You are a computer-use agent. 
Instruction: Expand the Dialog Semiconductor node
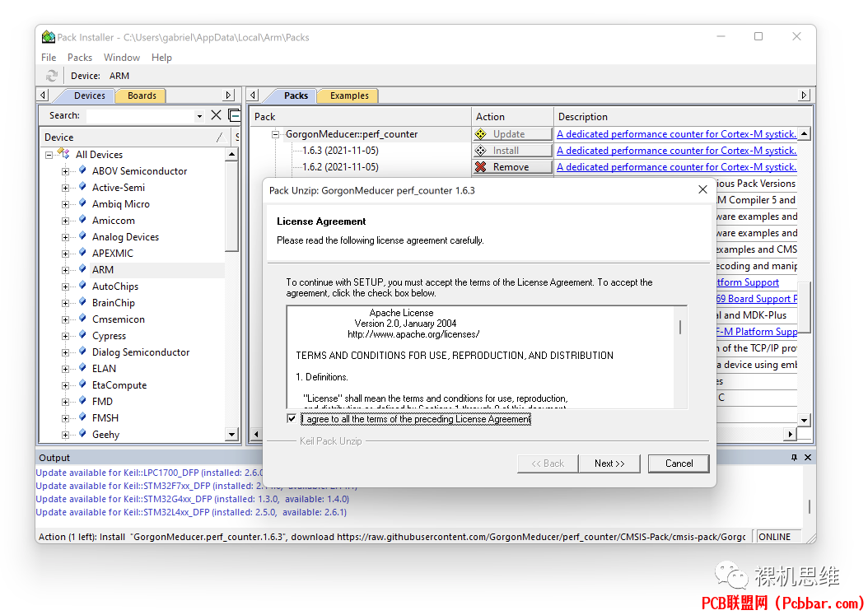66,352
